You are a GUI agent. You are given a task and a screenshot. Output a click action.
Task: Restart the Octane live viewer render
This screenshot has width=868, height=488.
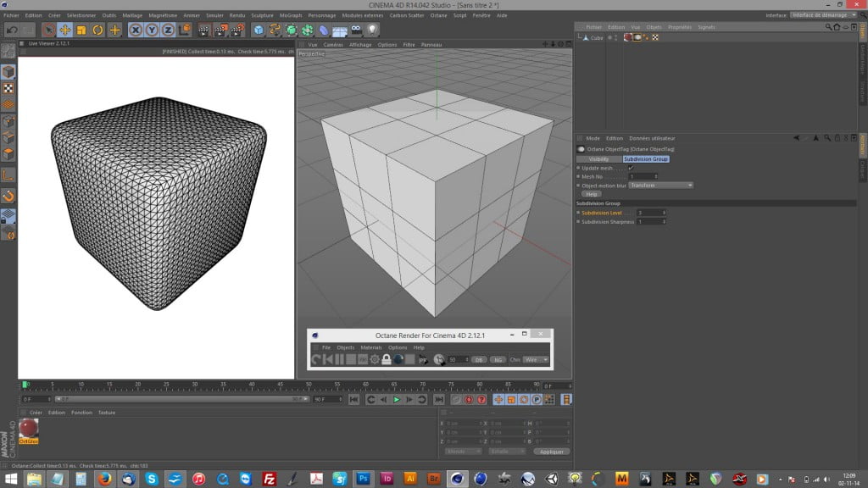point(315,358)
